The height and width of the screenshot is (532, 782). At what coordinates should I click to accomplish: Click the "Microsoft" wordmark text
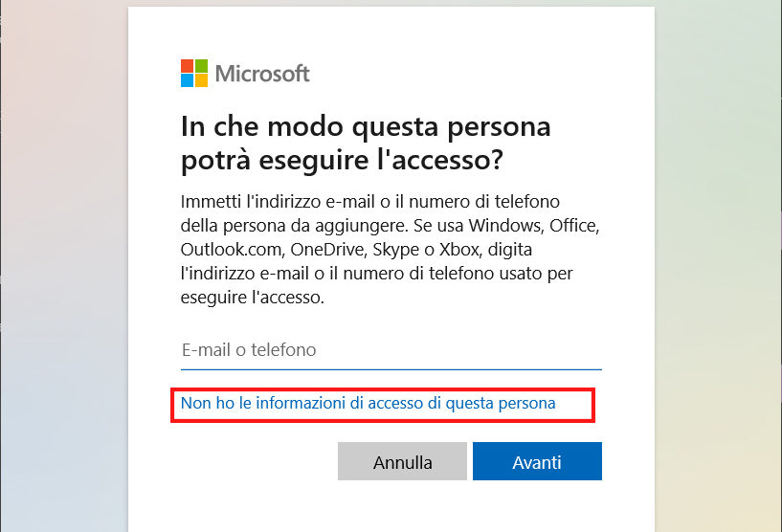coord(262,74)
